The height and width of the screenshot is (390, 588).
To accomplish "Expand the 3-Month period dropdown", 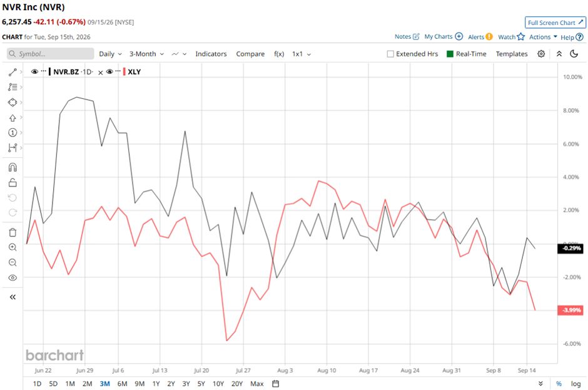I will pyautogui.click(x=146, y=54).
